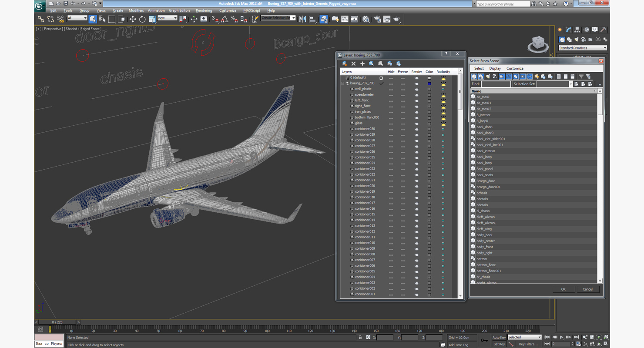Open the Hierarchy panel tab icon
Image resolution: width=644 pixels, height=348 pixels.
point(577,30)
